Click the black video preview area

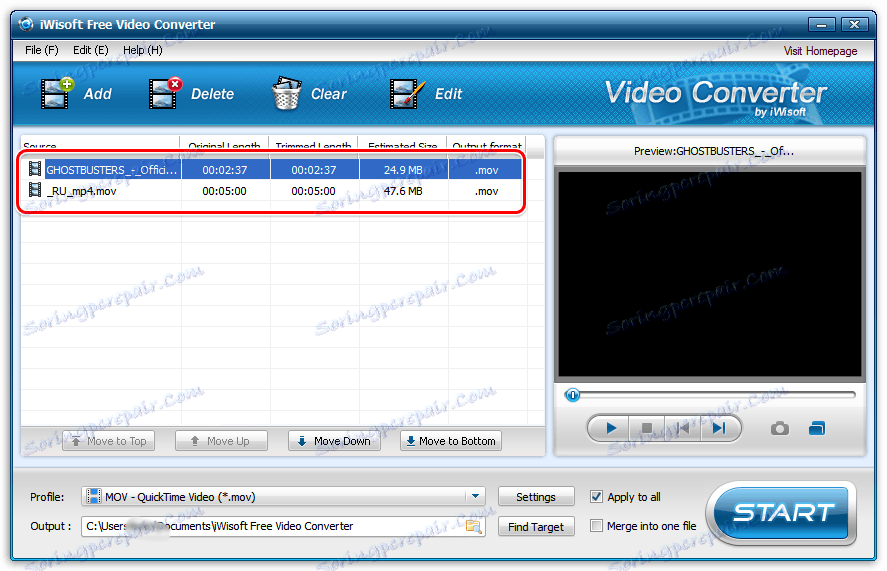tap(710, 274)
